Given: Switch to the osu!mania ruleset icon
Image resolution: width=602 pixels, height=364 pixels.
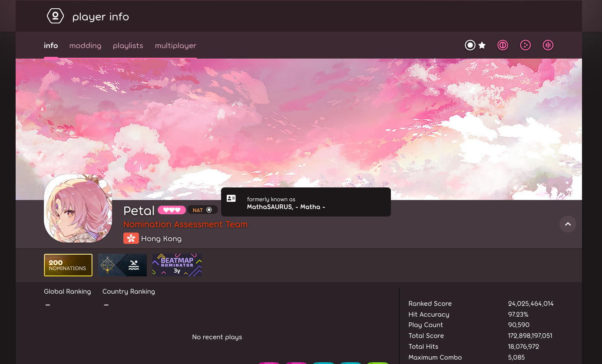Looking at the screenshot, I should click(548, 45).
